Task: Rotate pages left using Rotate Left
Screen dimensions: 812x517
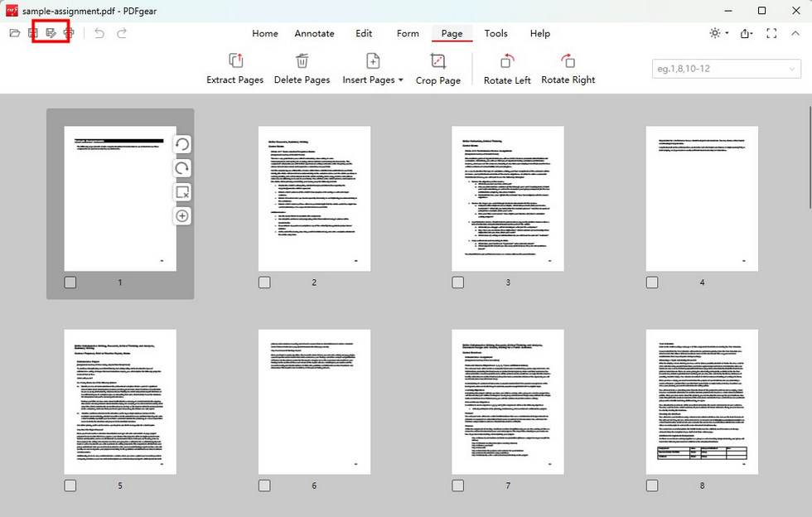Action: click(x=506, y=68)
